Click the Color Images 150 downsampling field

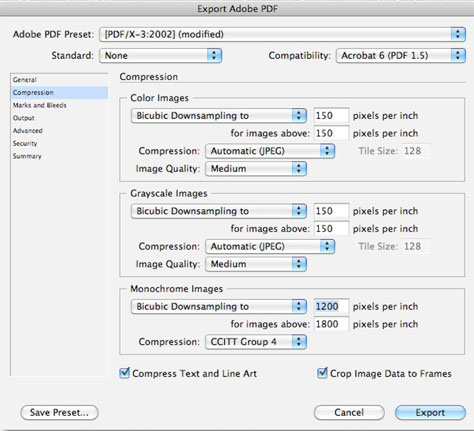point(331,116)
